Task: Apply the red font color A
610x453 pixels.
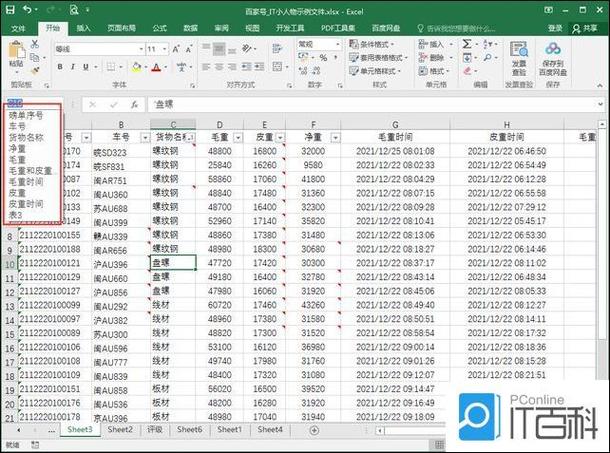Action: pos(156,67)
